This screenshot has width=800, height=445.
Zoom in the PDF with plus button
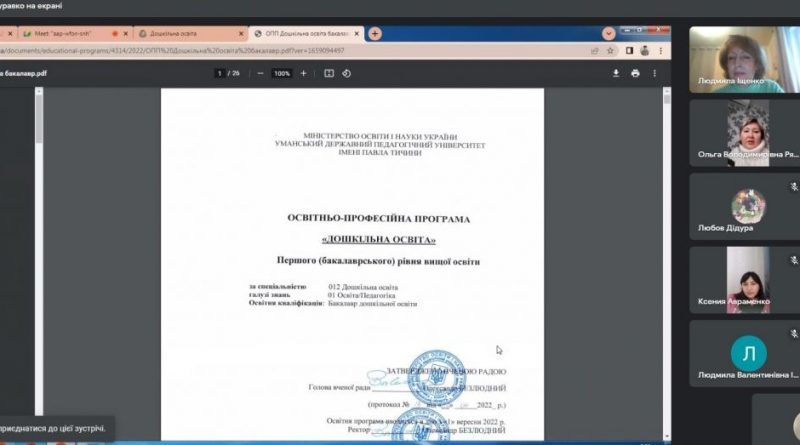point(304,73)
